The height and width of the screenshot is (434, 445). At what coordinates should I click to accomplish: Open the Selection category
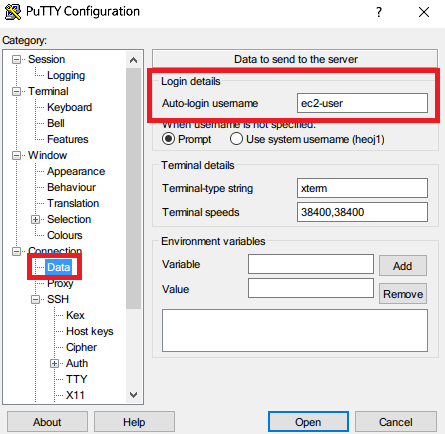pyautogui.click(x=69, y=219)
